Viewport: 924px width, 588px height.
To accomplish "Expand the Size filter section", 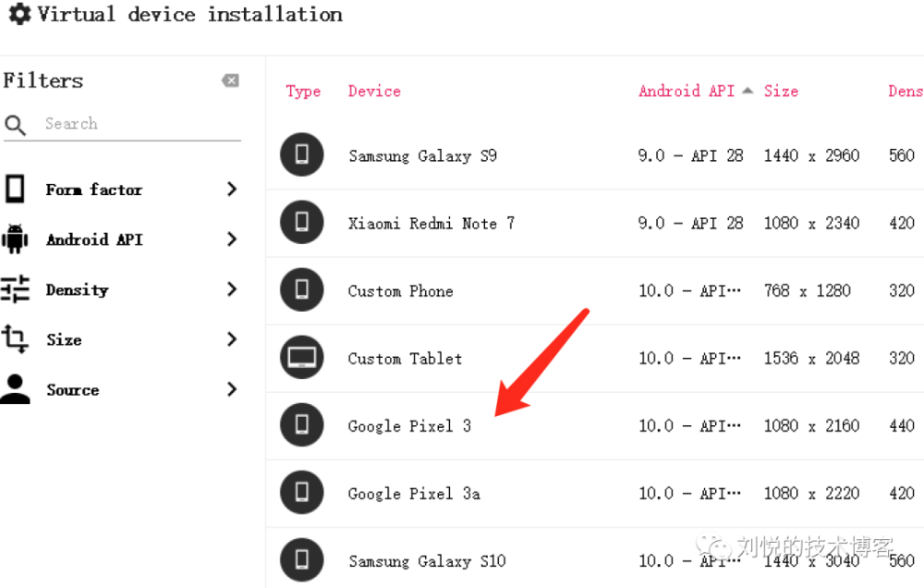I will (x=231, y=339).
